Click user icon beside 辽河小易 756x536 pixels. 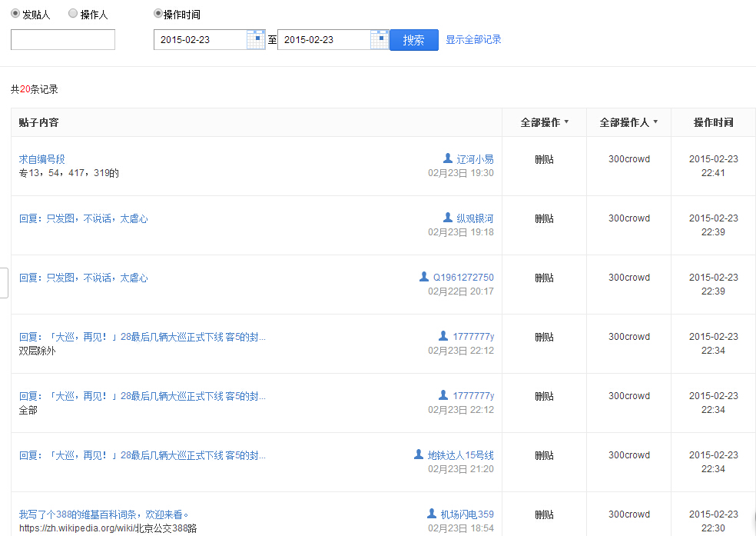447,158
